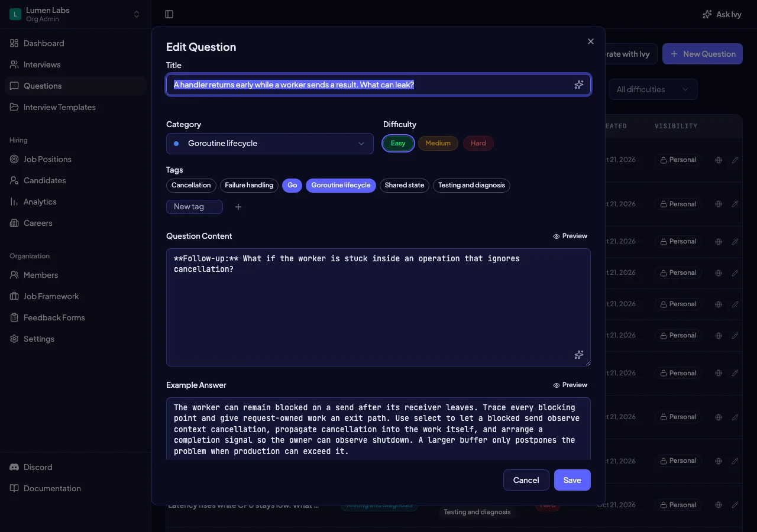Preview the Example Answer
This screenshot has height=532, width=757.
click(x=570, y=385)
